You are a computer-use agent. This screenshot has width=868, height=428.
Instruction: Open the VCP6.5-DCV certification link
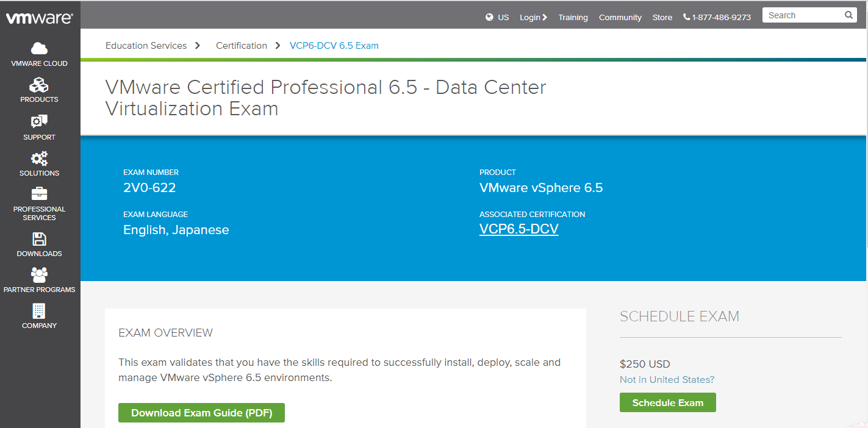tap(519, 229)
